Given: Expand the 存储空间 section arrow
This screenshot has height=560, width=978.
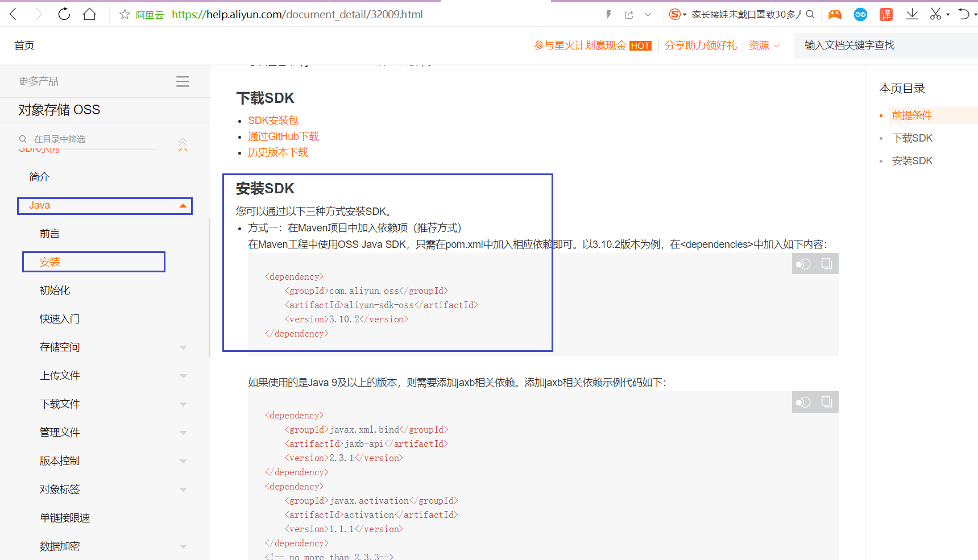Looking at the screenshot, I should [183, 347].
